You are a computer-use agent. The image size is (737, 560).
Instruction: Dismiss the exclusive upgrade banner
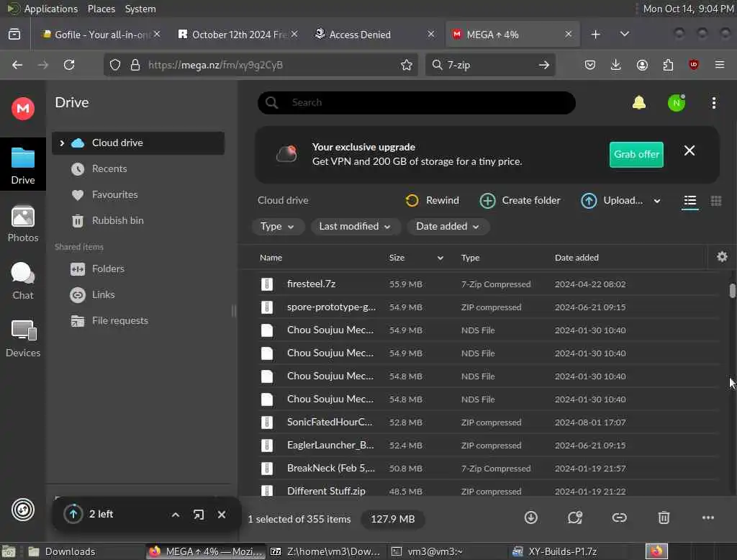(689, 150)
